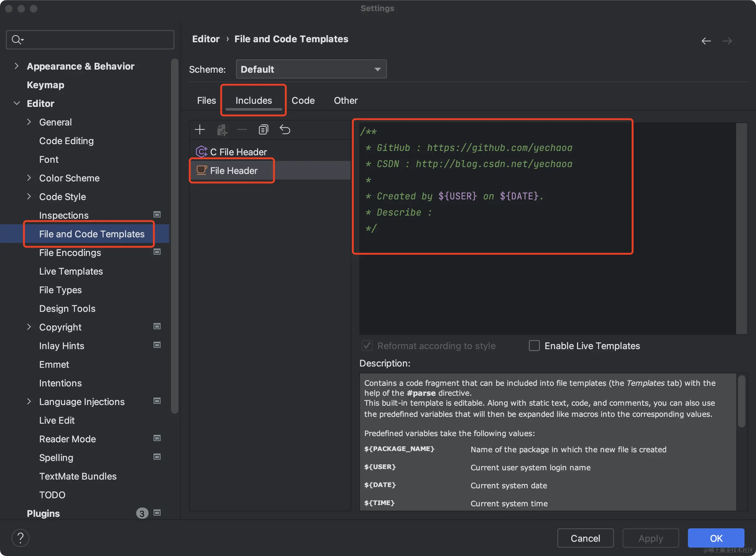
Task: Open the Scheme Default dropdown
Action: click(x=311, y=69)
